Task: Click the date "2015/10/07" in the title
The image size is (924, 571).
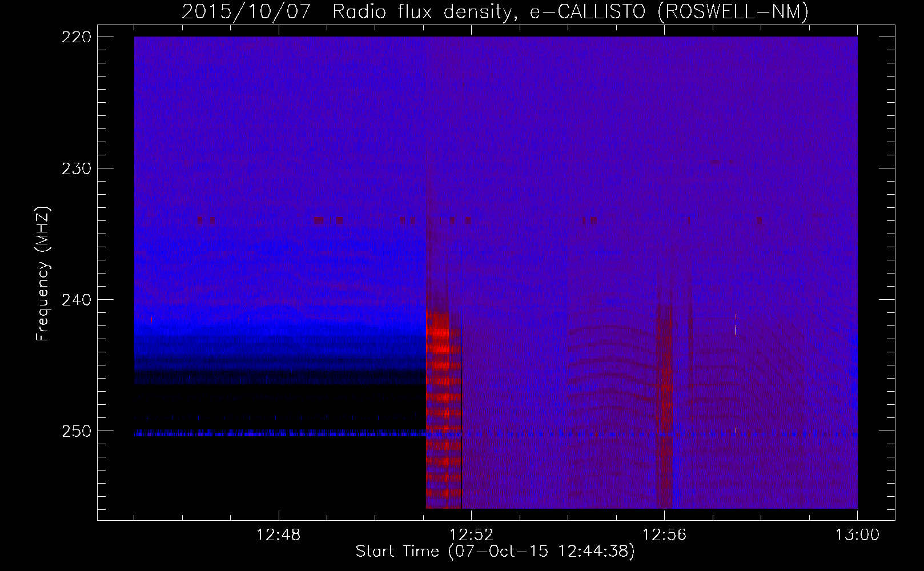Action: pyautogui.click(x=247, y=11)
